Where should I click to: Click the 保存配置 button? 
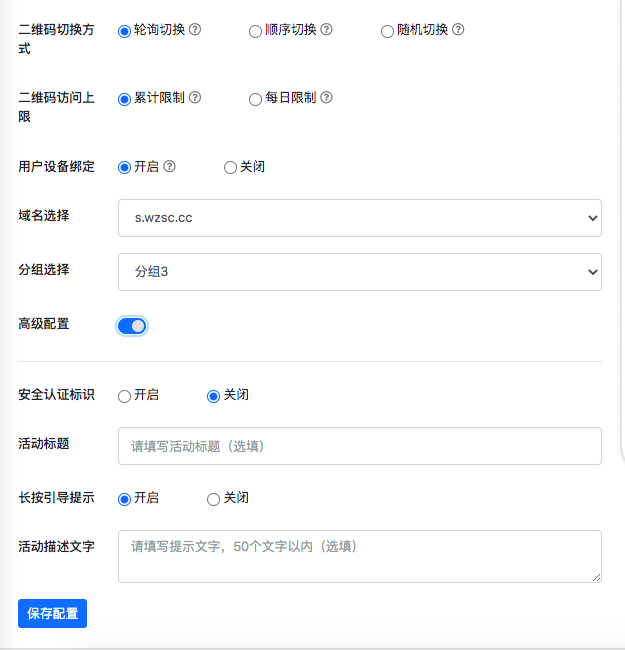(52, 613)
